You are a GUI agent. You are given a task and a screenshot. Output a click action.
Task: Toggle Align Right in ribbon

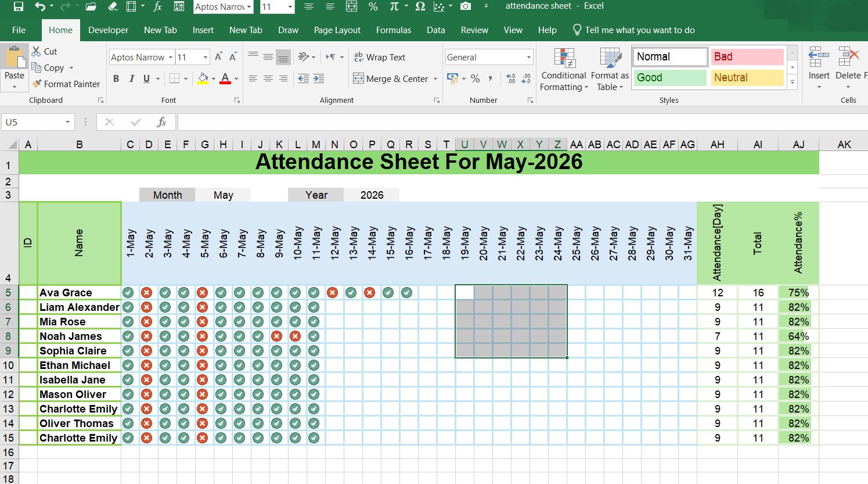point(283,78)
